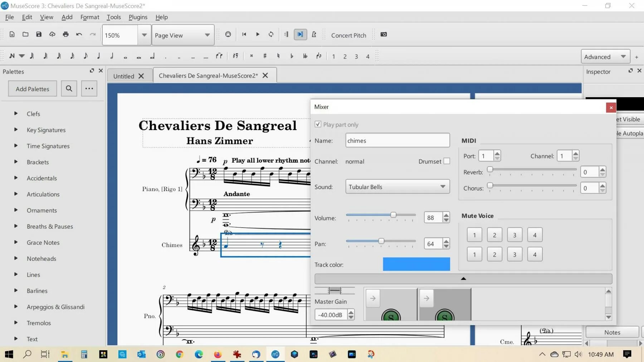Adjust the Pan slider in the Mixer
Screen dimensions: 644x362
(381, 241)
